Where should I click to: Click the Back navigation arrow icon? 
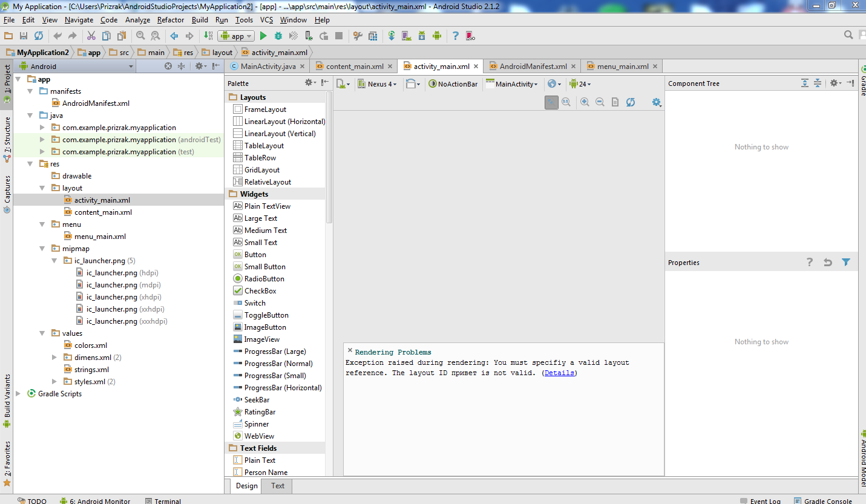[174, 36]
